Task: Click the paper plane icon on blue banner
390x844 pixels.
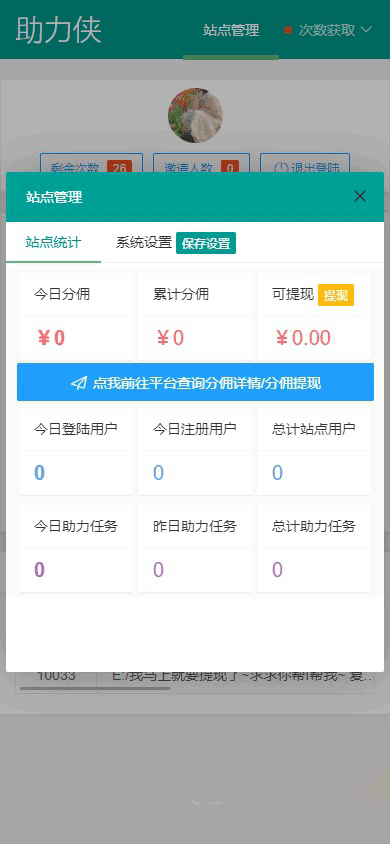Action: coord(79,383)
